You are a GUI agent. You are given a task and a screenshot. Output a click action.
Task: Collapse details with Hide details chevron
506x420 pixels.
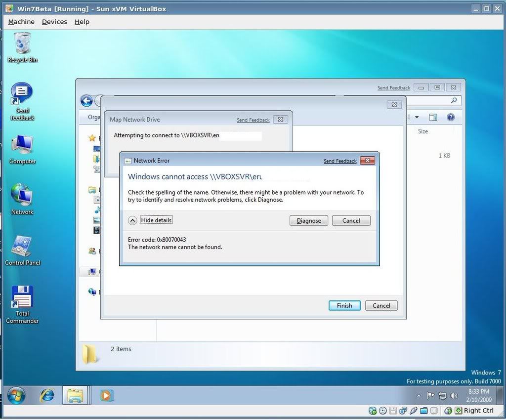click(132, 220)
